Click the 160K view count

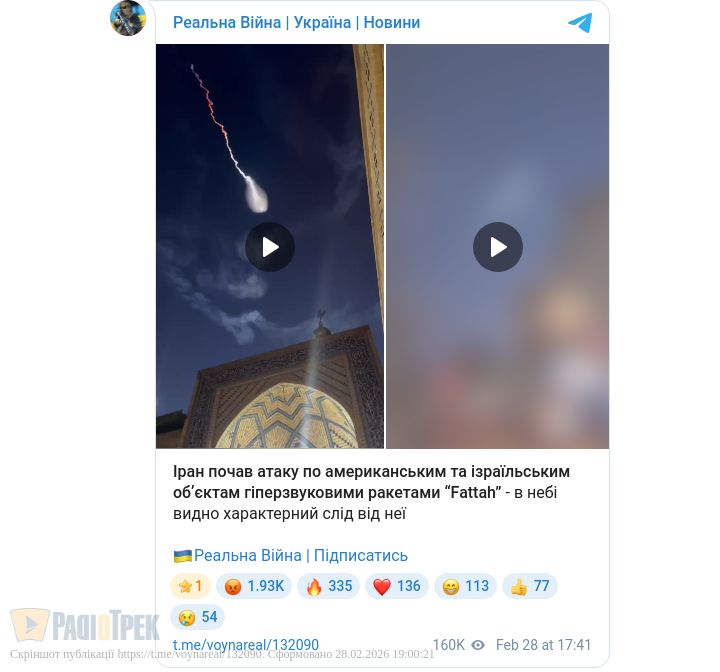(x=449, y=645)
